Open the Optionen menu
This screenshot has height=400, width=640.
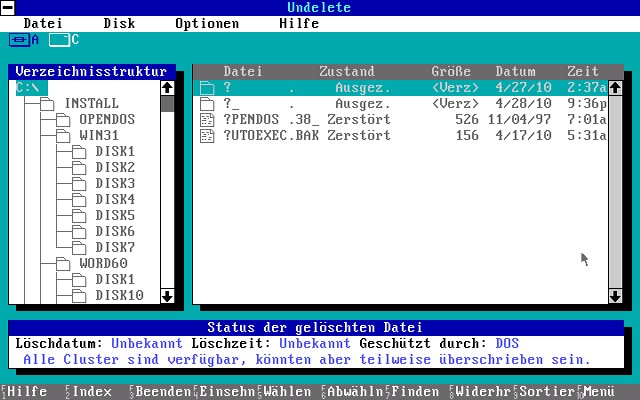click(x=207, y=23)
